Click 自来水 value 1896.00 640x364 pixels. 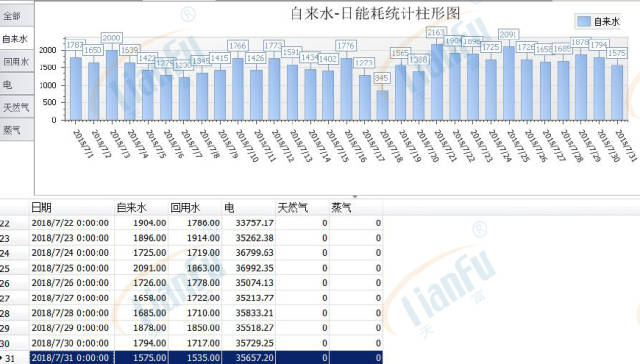(x=142, y=238)
